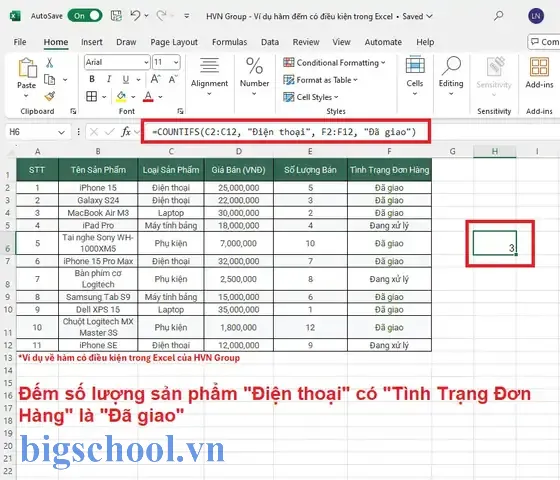Open the Fill Color dropdown arrow
The height and width of the screenshot is (480, 560).
click(x=133, y=97)
